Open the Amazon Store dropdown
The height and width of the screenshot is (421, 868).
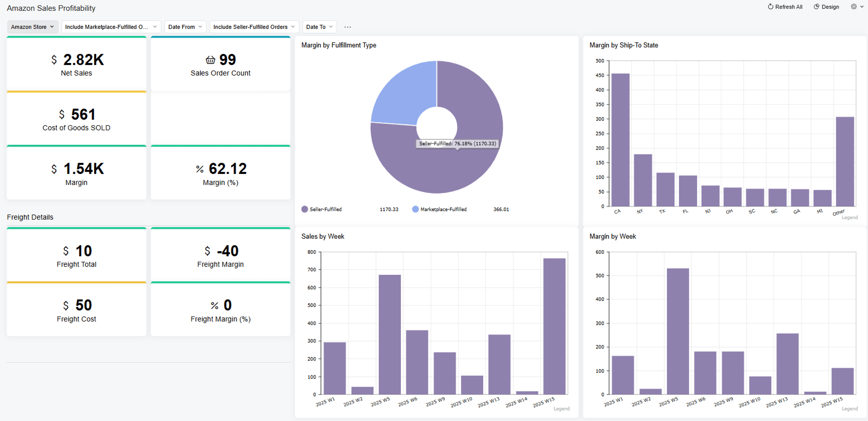tap(32, 26)
